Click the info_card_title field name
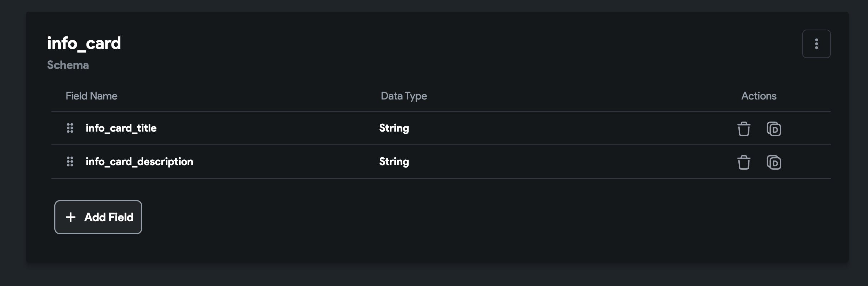The width and height of the screenshot is (868, 286). pos(121,128)
